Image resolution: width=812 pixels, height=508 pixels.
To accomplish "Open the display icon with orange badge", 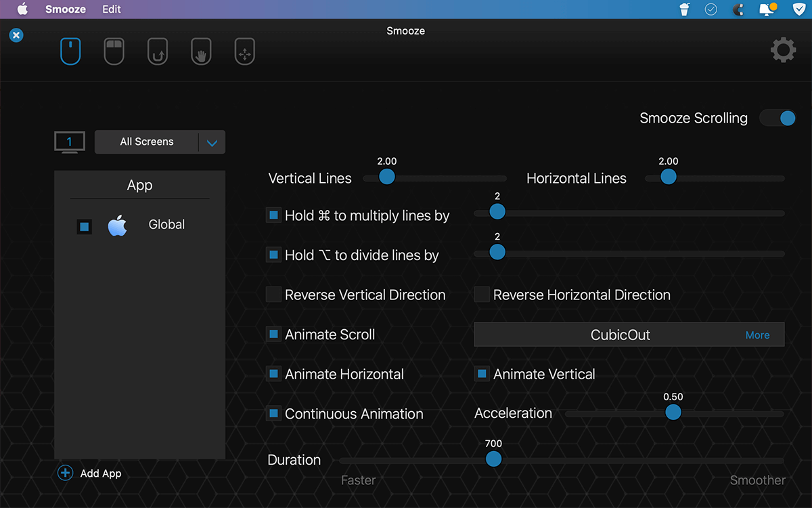I will (x=767, y=9).
